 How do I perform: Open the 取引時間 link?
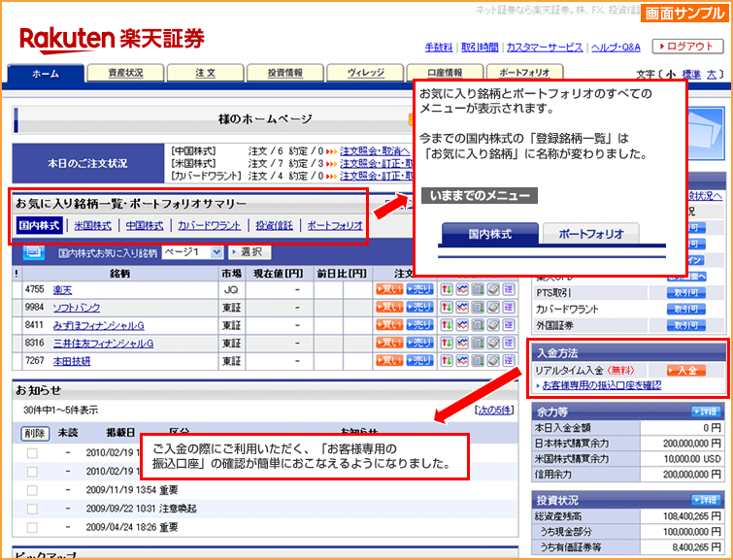pyautogui.click(x=480, y=48)
